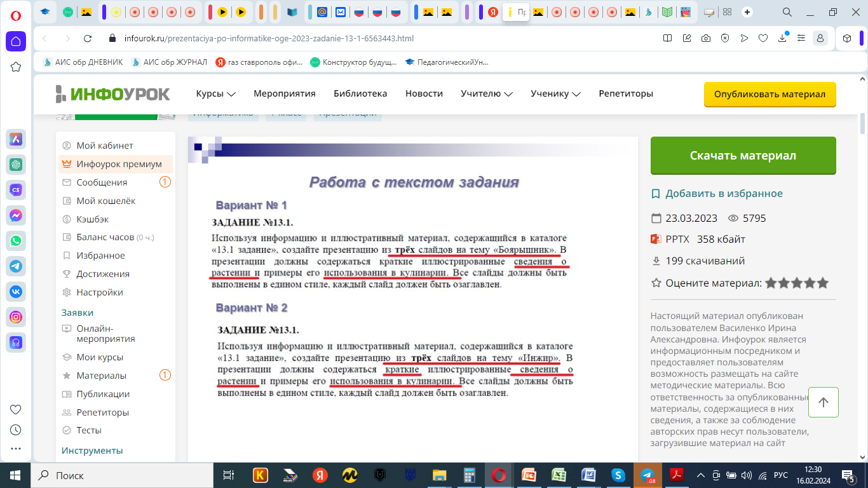Open WhatsApp in Opera sidebar

[16, 241]
